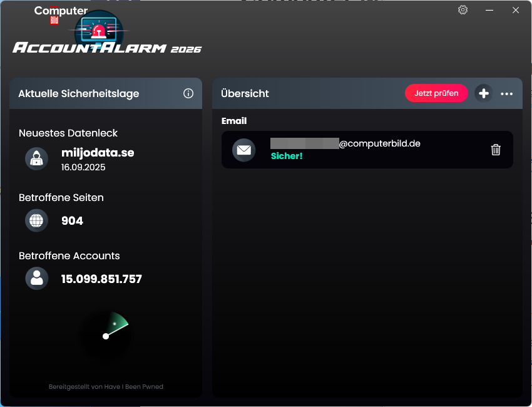
Task: Select the @computerbild.de email row
Action: click(x=367, y=150)
